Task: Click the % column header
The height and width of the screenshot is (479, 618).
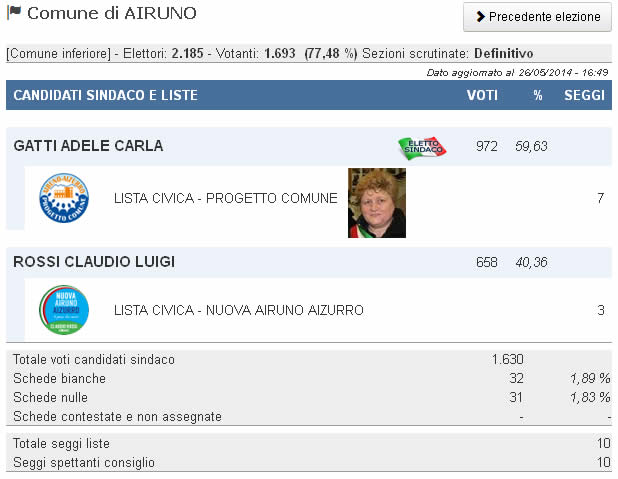Action: click(538, 95)
